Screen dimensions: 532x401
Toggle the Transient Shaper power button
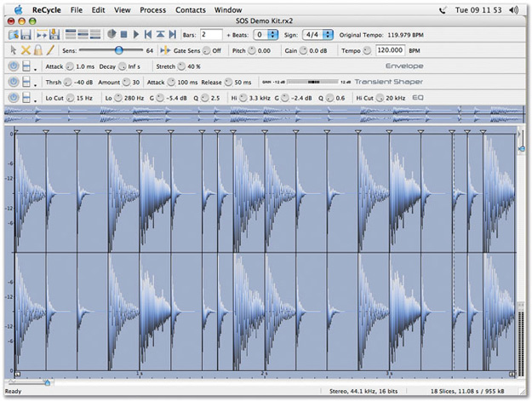click(x=14, y=82)
